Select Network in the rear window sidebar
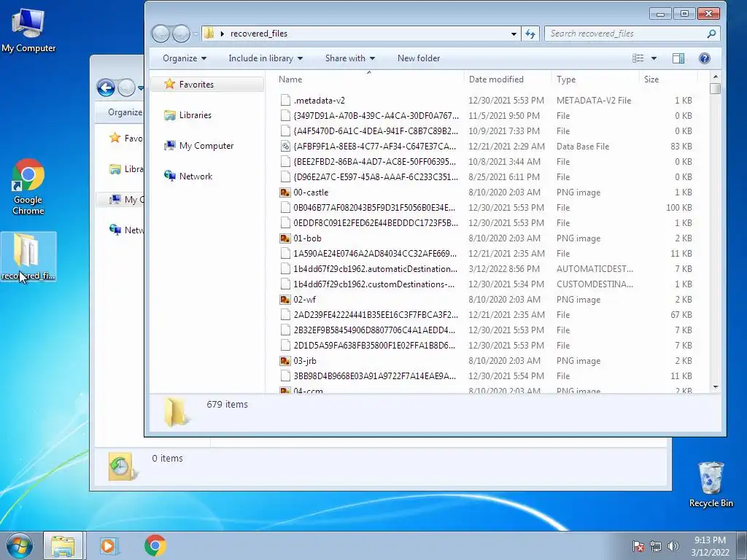This screenshot has width=747, height=560. click(x=127, y=230)
